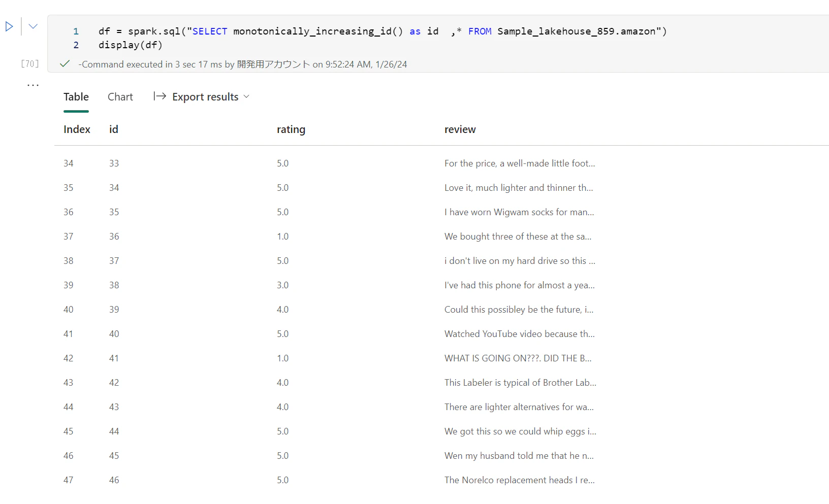Screen dimensions: 829x504
Task: Click review cell 'i don't live on my hard drive so this ...'
Action: 520,261
